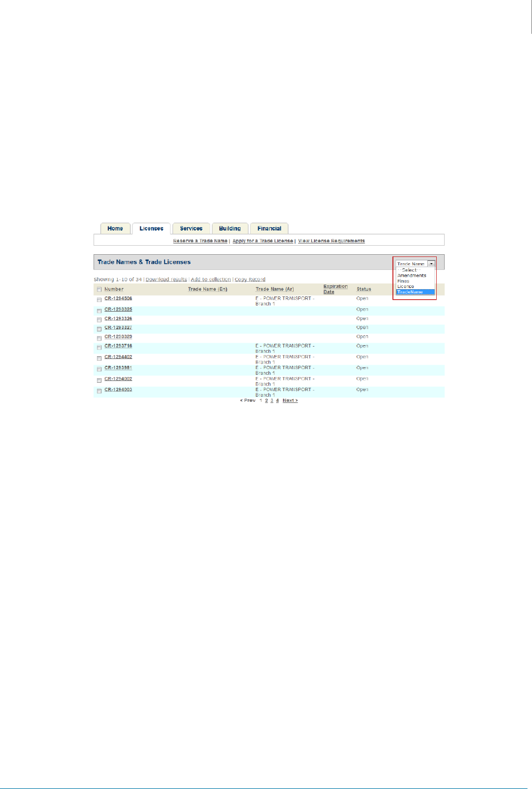Click the Open status of CR-1294506

click(x=362, y=299)
